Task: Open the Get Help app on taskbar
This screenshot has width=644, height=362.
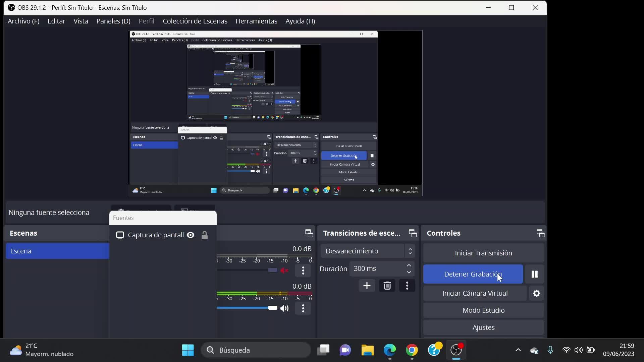Action: click(434, 350)
